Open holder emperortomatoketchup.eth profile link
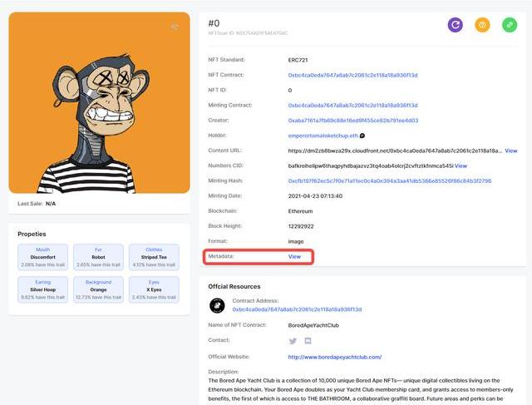This screenshot has height=405, width=532. pos(323,136)
